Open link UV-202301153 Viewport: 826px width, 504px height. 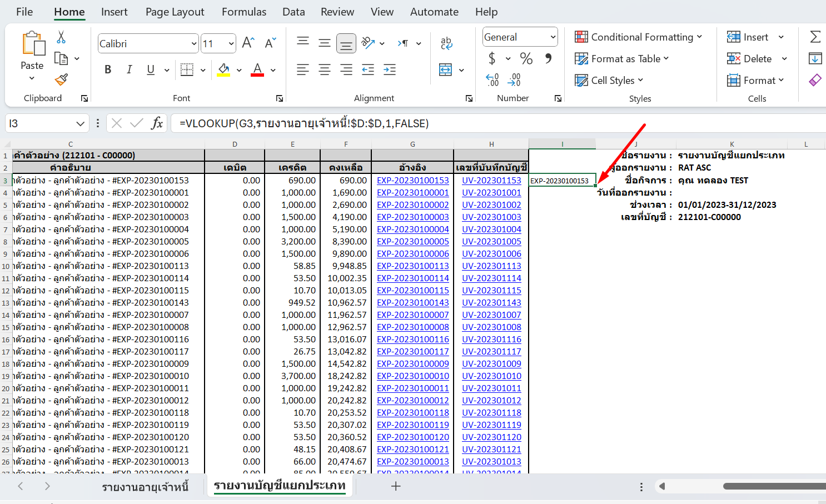491,180
